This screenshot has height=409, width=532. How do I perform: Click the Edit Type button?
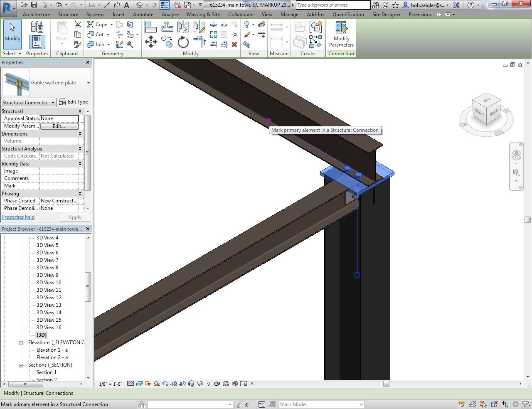click(x=74, y=102)
